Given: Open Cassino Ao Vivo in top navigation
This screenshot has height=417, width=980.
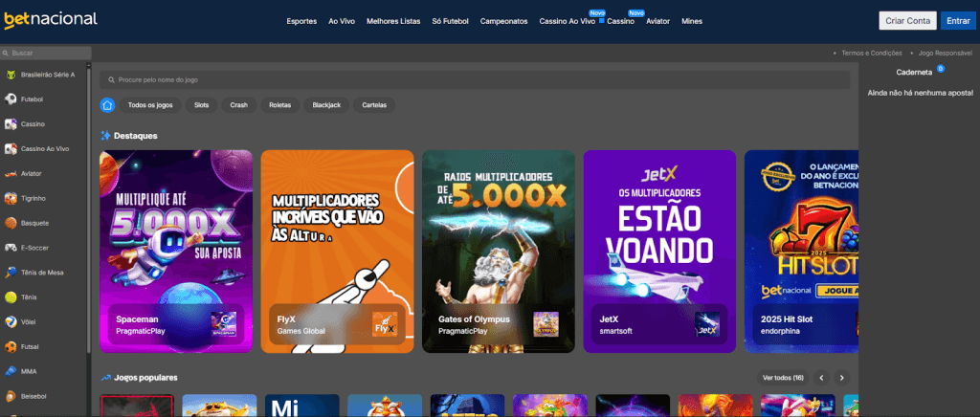Looking at the screenshot, I should pyautogui.click(x=567, y=21).
